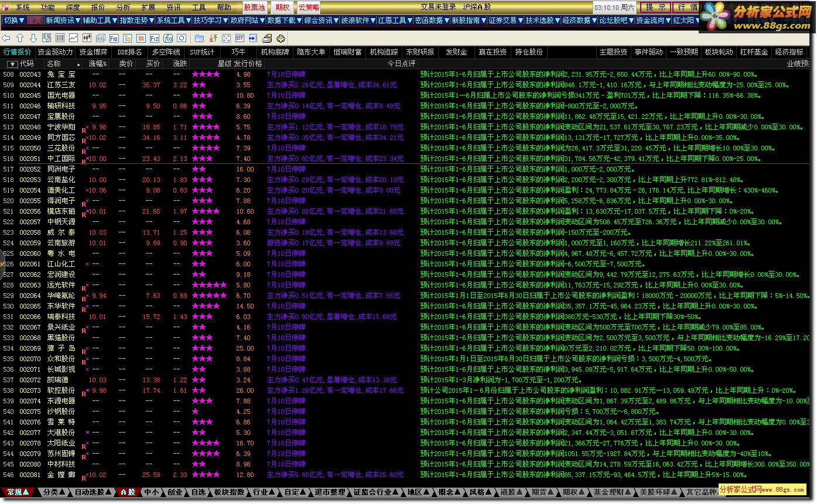Open the 88gs.com link at bottom right

click(x=763, y=489)
